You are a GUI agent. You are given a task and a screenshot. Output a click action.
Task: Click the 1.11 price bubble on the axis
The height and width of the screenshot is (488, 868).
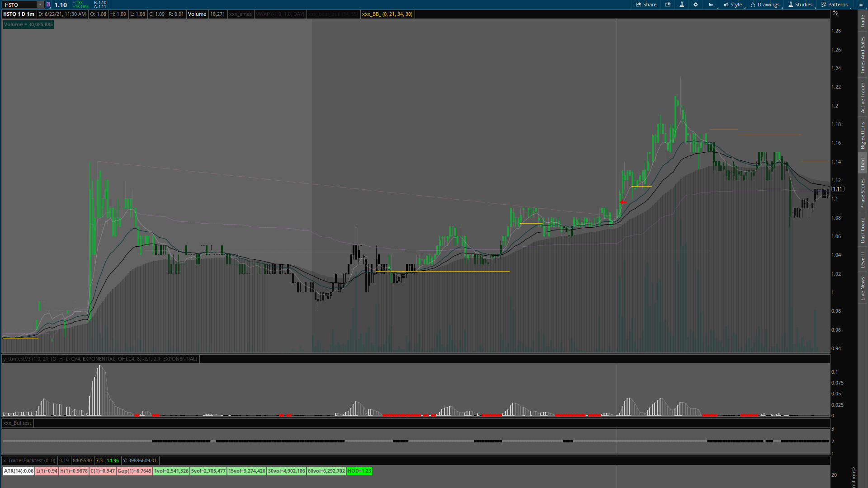pyautogui.click(x=838, y=189)
